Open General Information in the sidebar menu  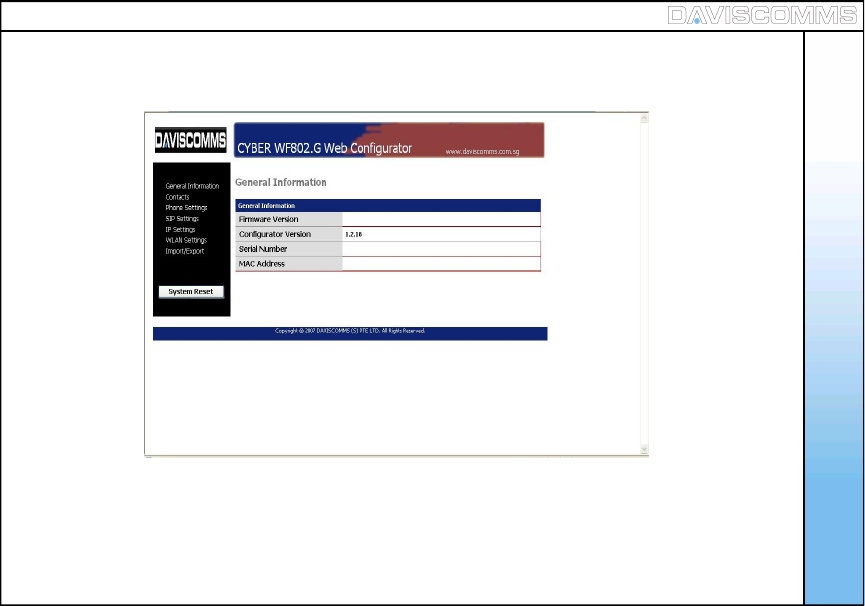[x=192, y=186]
